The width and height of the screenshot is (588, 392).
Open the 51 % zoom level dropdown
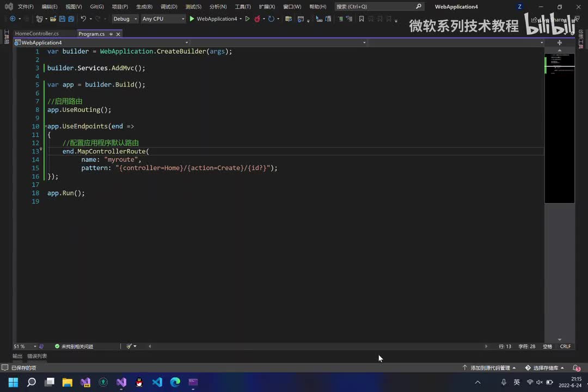tap(24, 346)
